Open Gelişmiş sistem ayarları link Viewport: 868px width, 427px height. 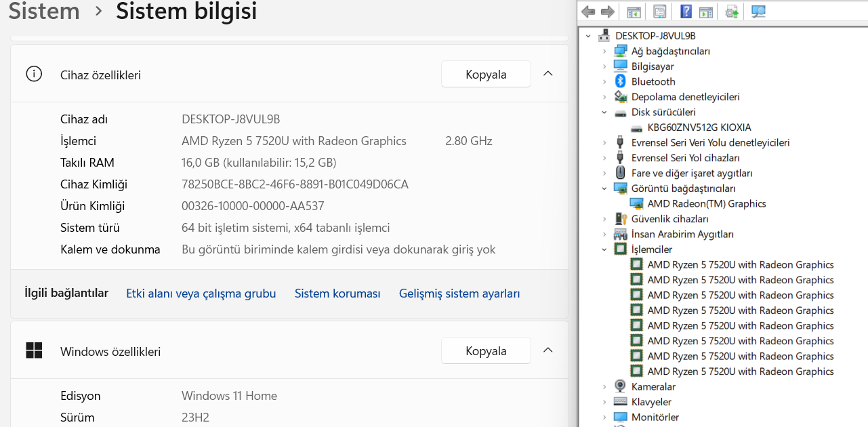[x=459, y=293]
